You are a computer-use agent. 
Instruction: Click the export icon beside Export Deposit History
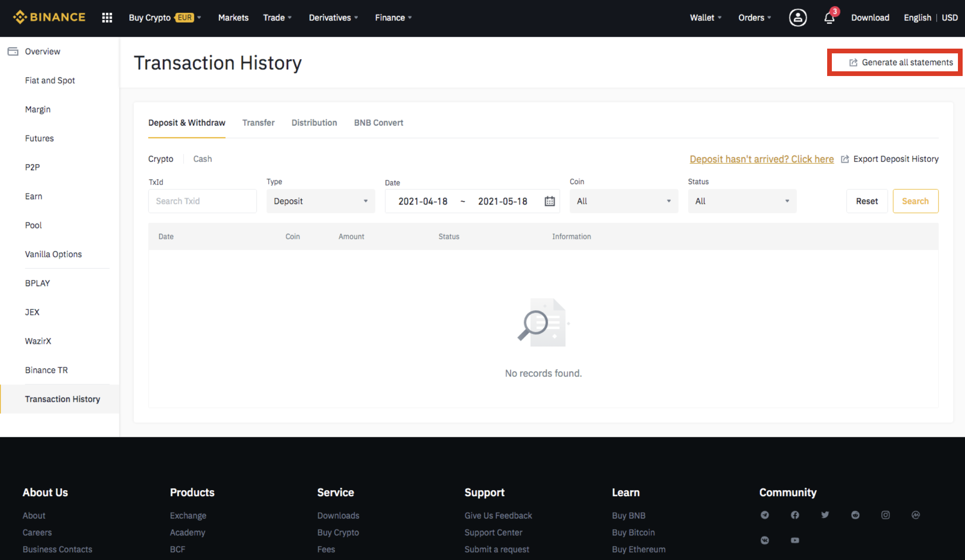(x=845, y=159)
